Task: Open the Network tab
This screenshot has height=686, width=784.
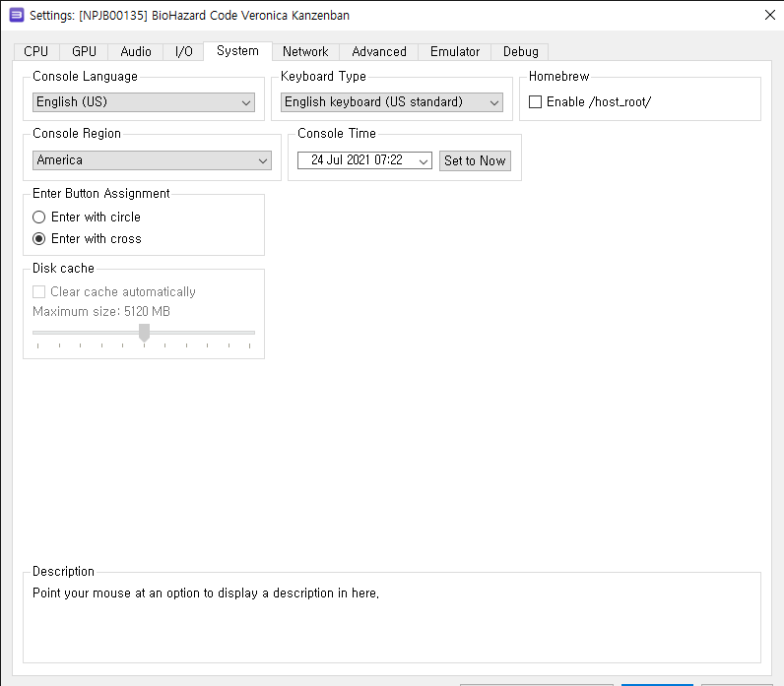Action: point(305,51)
